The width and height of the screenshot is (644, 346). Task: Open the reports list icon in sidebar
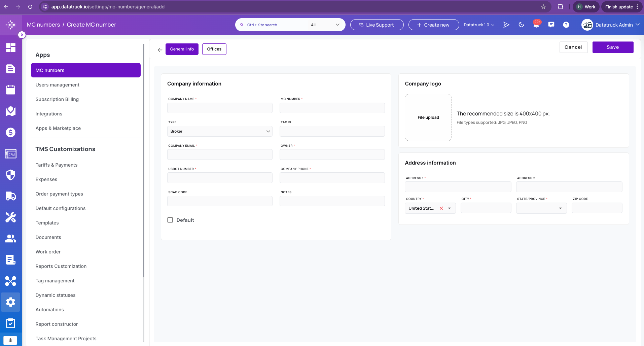[x=11, y=259]
